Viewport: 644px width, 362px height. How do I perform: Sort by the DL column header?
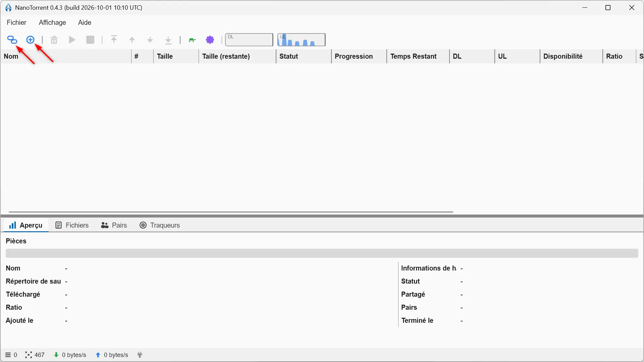pos(472,56)
